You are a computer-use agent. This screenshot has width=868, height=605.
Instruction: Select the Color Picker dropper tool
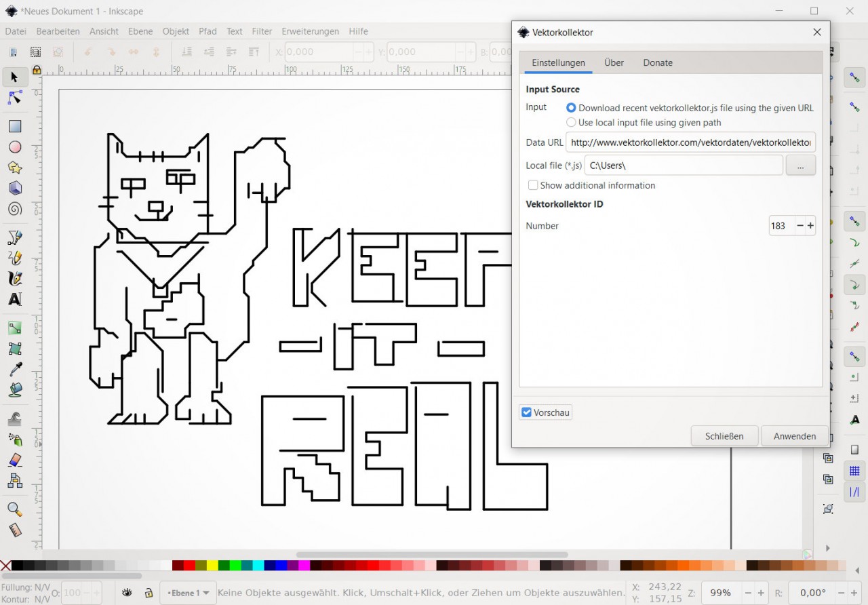14,370
